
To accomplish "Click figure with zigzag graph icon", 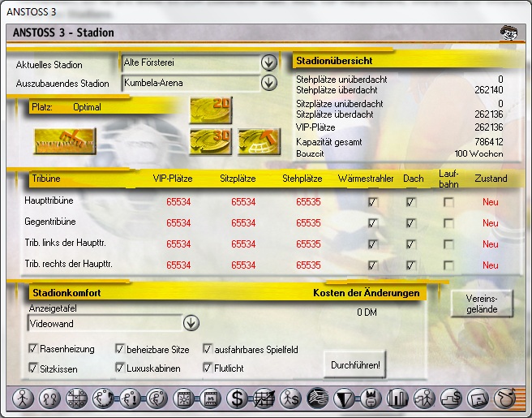I will point(424,398).
